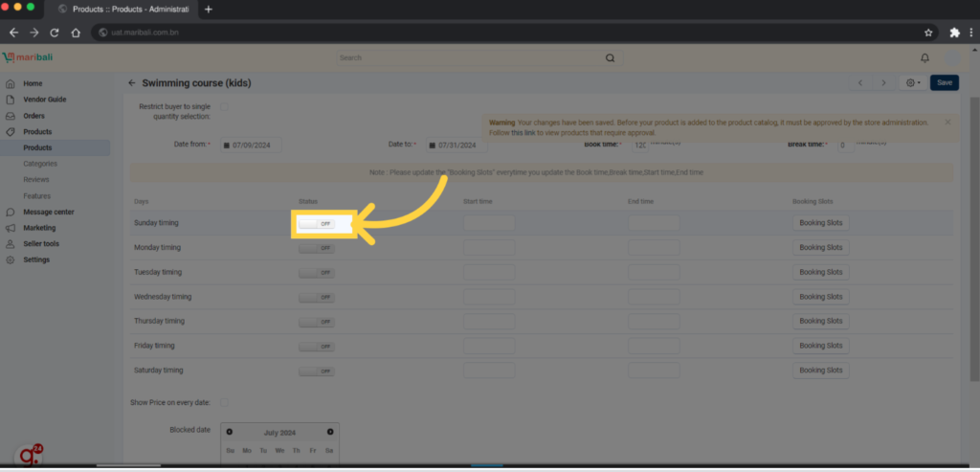980x472 pixels.
Task: Expand Seller tools in sidebar
Action: (41, 244)
